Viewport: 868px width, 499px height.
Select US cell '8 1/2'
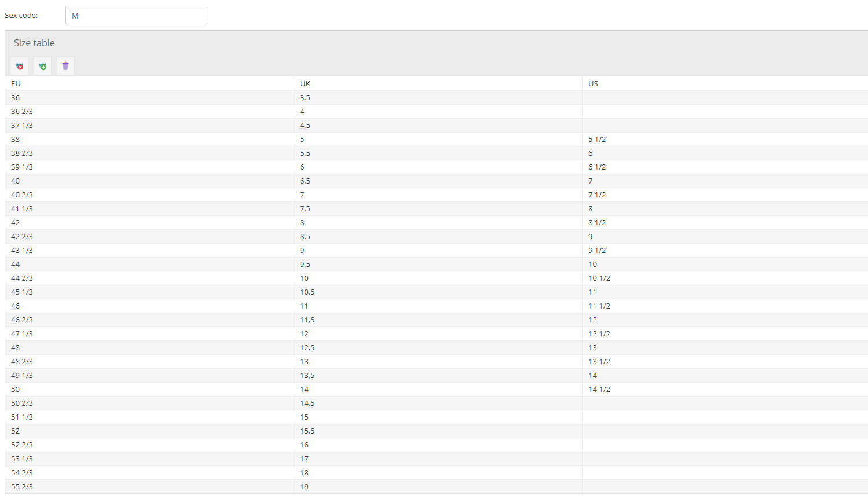tap(725, 222)
